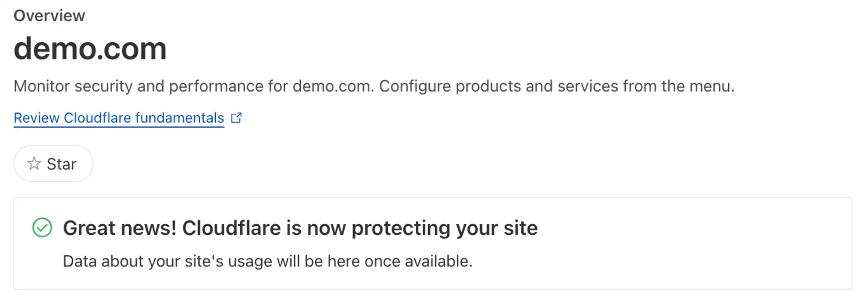This screenshot has width=868, height=302.
Task: Click the word 'Cloudflare' in the banner heading
Action: (231, 228)
